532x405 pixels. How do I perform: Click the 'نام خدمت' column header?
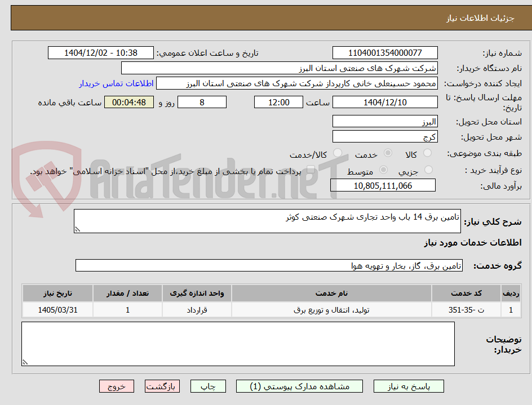(x=331, y=293)
